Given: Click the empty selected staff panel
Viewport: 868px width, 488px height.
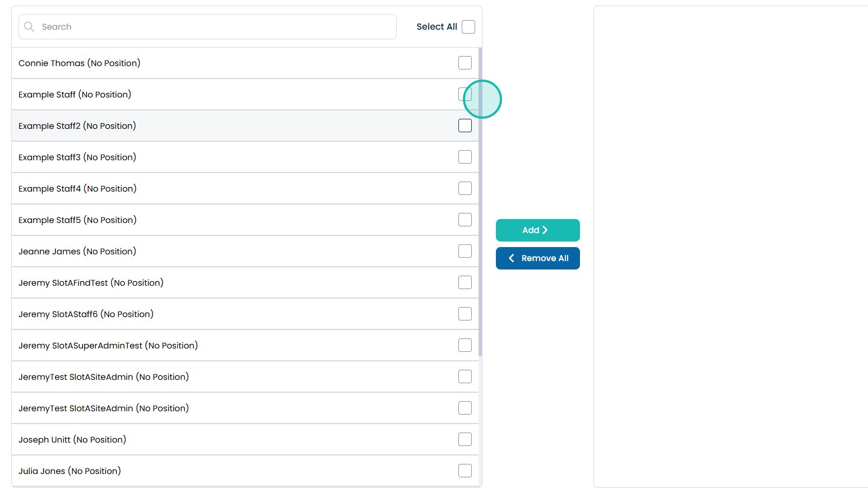Looking at the screenshot, I should [x=728, y=247].
